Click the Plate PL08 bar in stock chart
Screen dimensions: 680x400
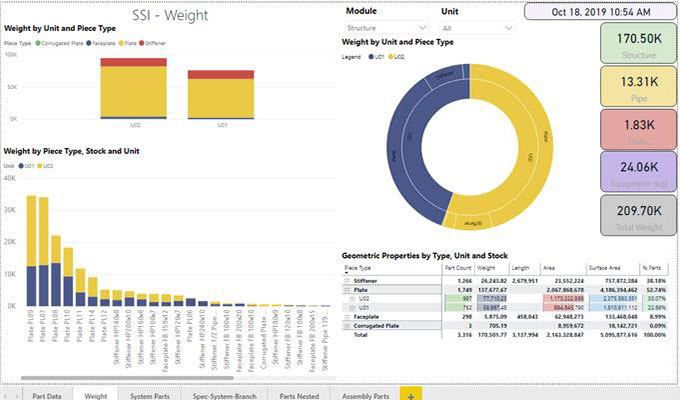56,271
